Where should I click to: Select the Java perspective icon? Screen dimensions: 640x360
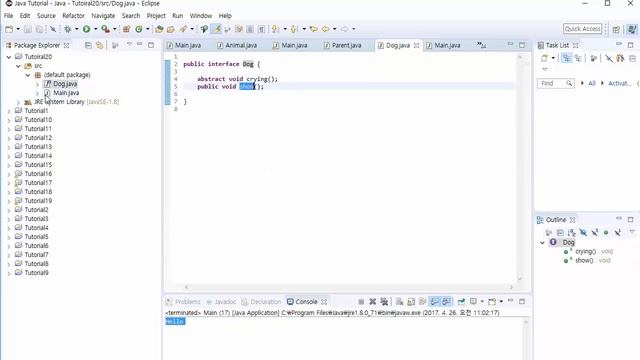pyautogui.click(x=632, y=29)
